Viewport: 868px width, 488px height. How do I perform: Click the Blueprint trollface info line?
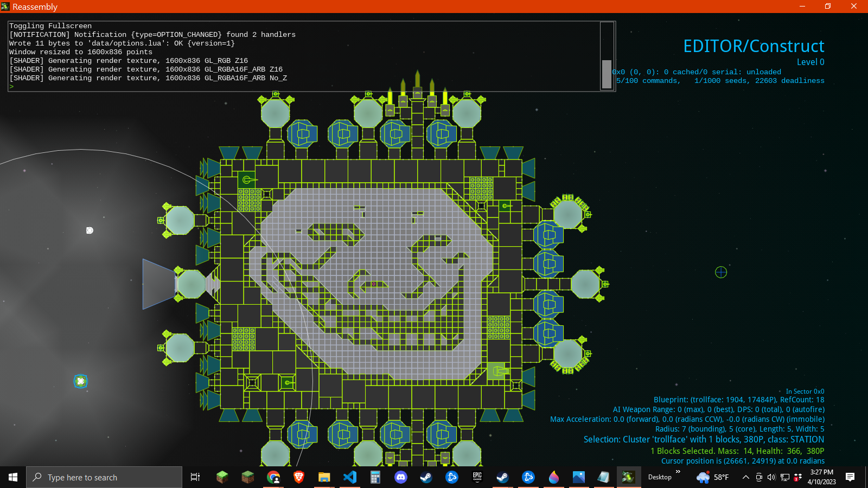click(x=739, y=400)
